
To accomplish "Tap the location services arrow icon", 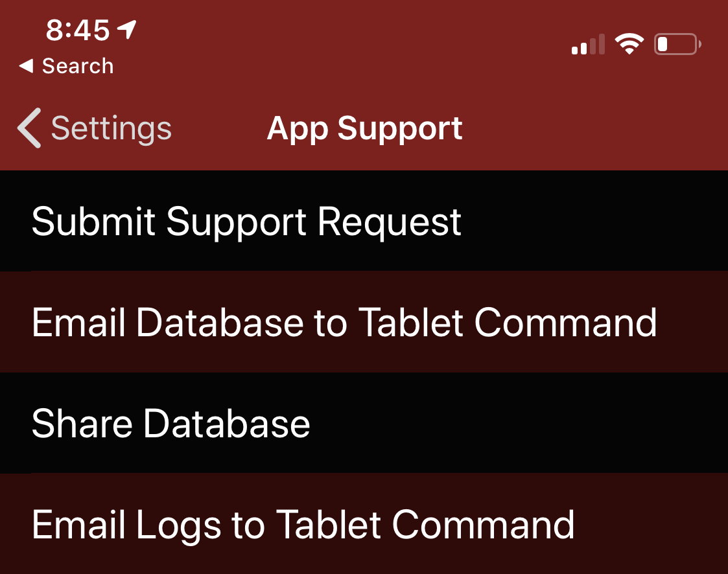I will [126, 29].
